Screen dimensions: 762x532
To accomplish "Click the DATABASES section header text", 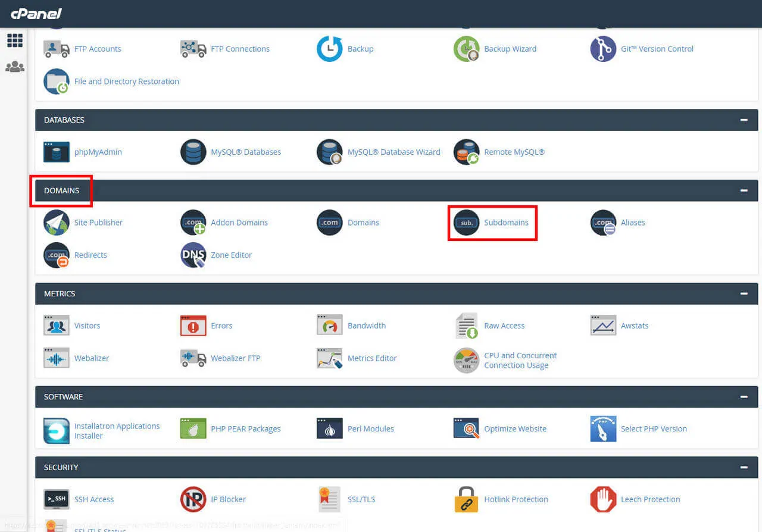I will tap(64, 120).
